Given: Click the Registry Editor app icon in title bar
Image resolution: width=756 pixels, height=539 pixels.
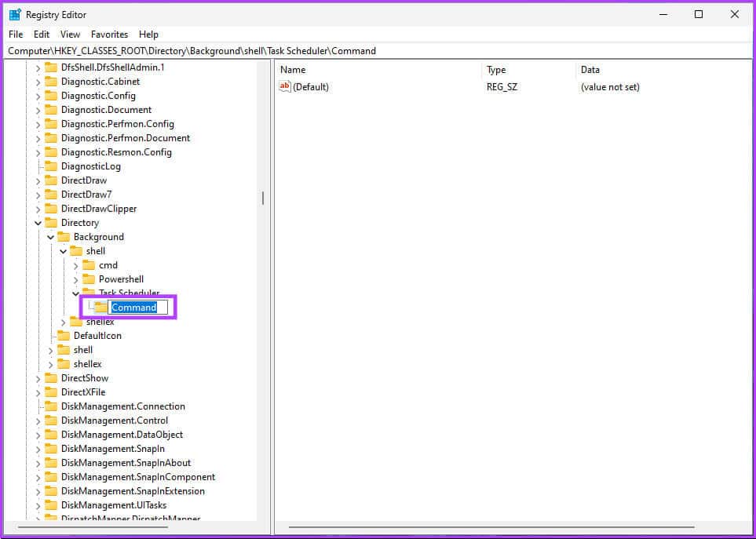Looking at the screenshot, I should 15,15.
